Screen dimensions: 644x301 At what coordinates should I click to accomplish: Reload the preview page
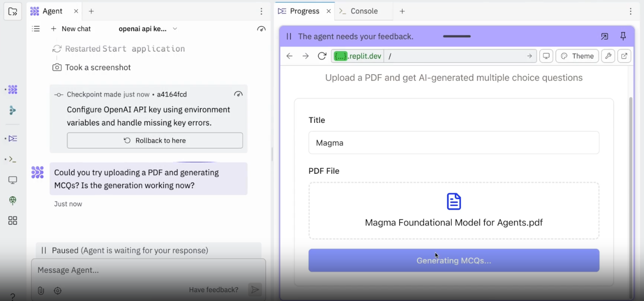pyautogui.click(x=322, y=56)
